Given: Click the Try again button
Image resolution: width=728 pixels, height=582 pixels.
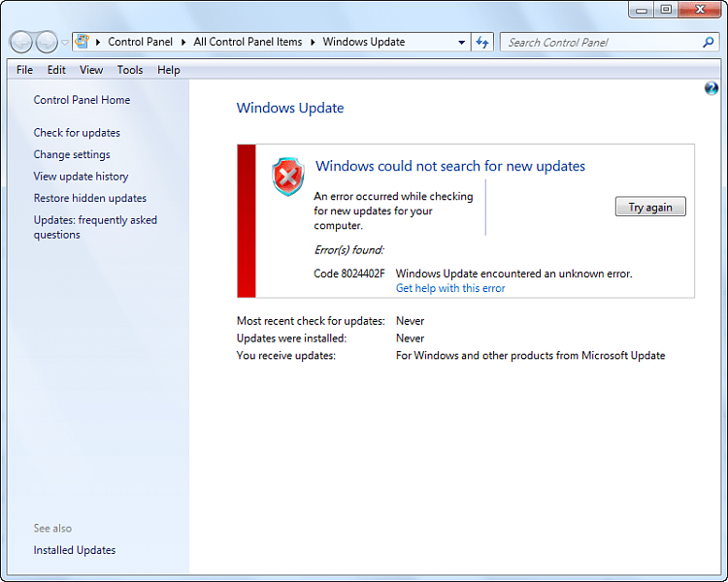Looking at the screenshot, I should tap(650, 207).
